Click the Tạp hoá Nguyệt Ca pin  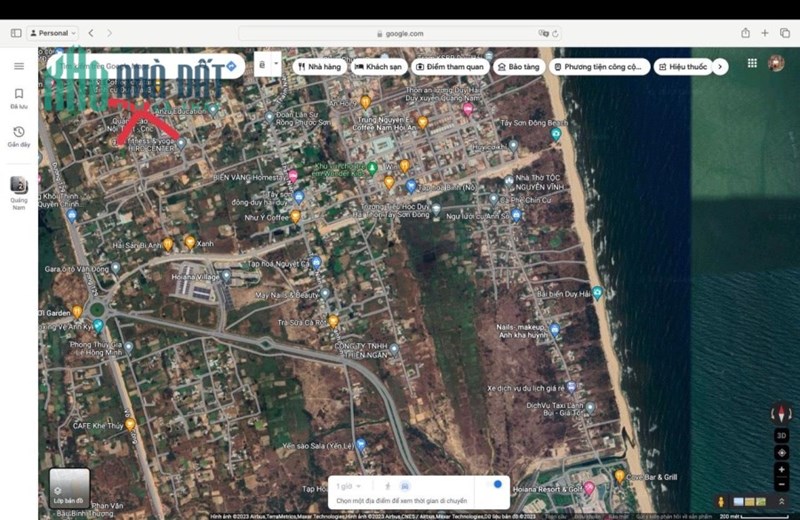point(316,262)
